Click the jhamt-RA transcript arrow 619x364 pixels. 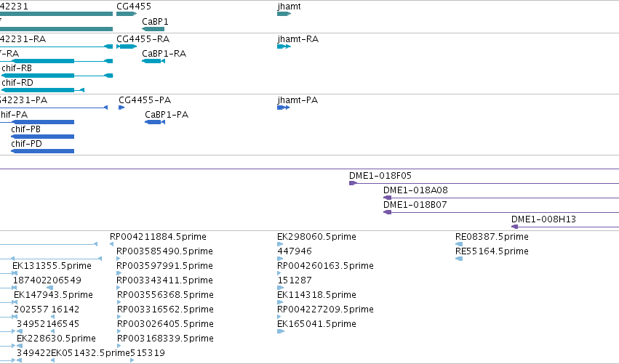tap(284, 46)
